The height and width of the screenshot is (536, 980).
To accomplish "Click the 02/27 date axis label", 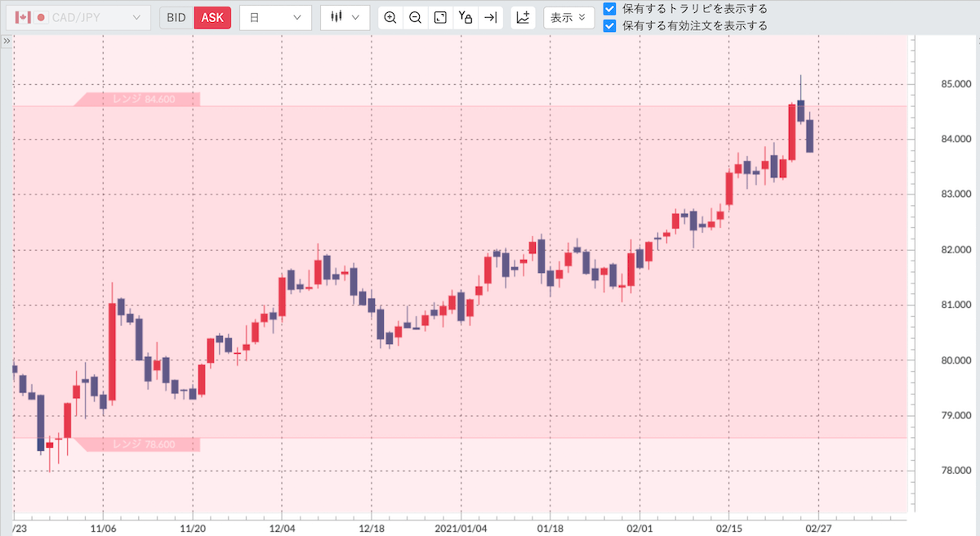I will [817, 528].
